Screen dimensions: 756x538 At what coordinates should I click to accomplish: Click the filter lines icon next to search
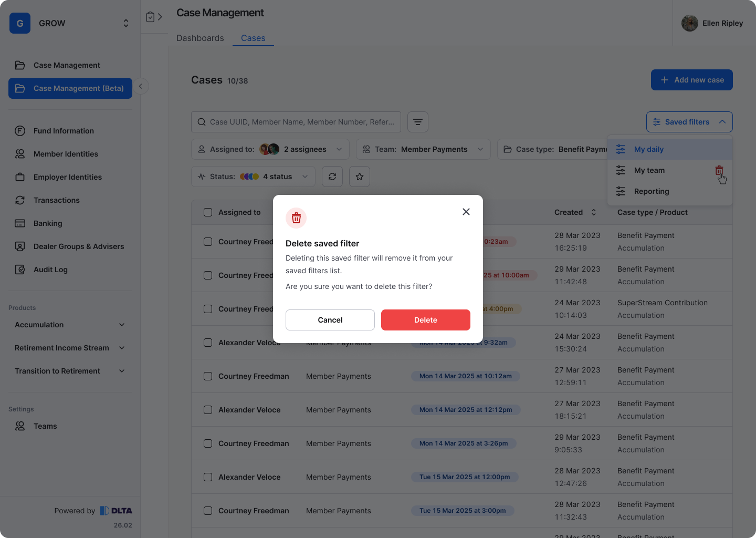click(418, 122)
